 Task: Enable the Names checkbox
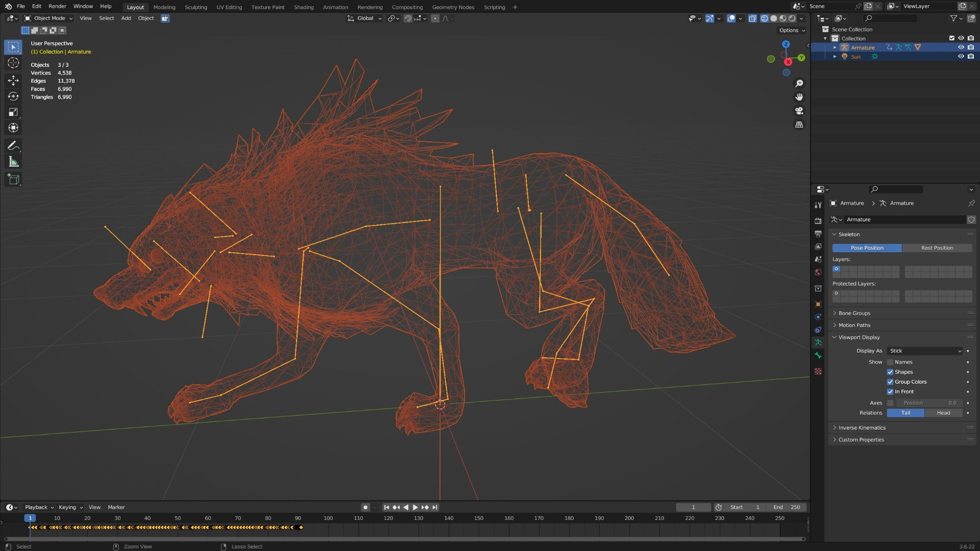[x=890, y=362]
